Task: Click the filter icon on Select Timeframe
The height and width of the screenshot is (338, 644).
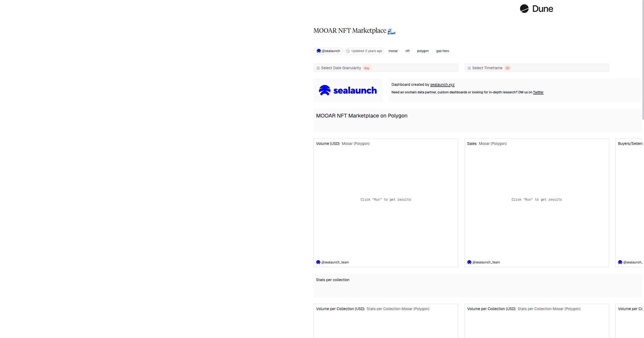Action: tap(469, 68)
